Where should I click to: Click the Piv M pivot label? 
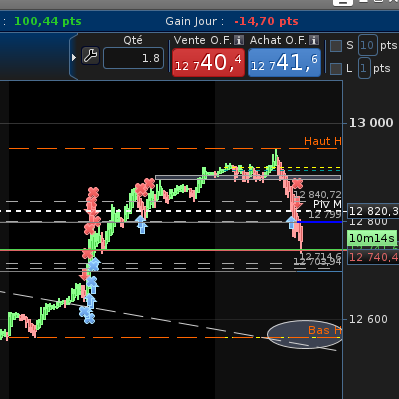pos(327,204)
